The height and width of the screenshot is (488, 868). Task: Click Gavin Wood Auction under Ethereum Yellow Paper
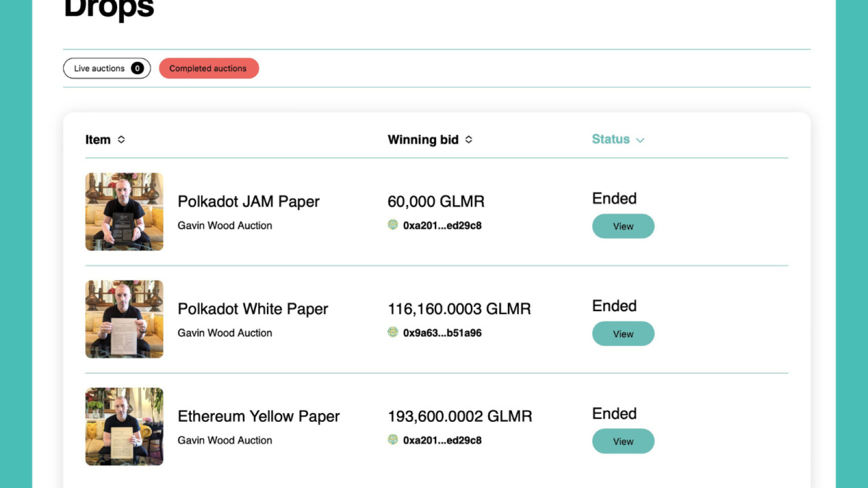[225, 440]
